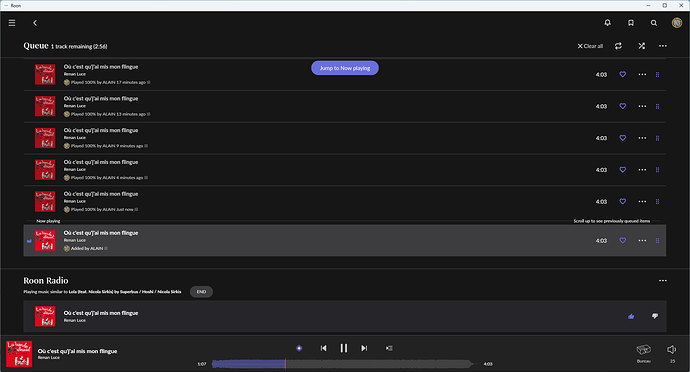Favorite the now playing queue track
The height and width of the screenshot is (372, 690).
(623, 240)
